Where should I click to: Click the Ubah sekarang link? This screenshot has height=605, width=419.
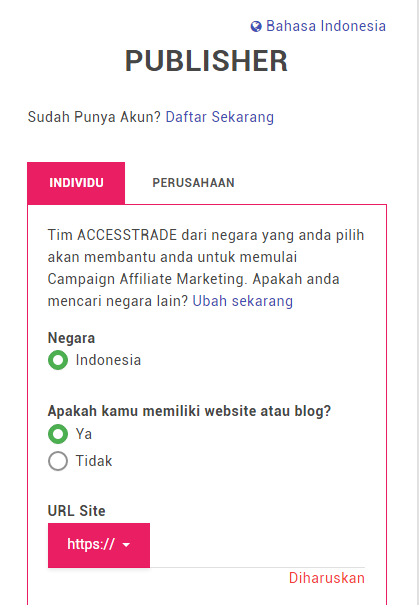pyautogui.click(x=243, y=301)
